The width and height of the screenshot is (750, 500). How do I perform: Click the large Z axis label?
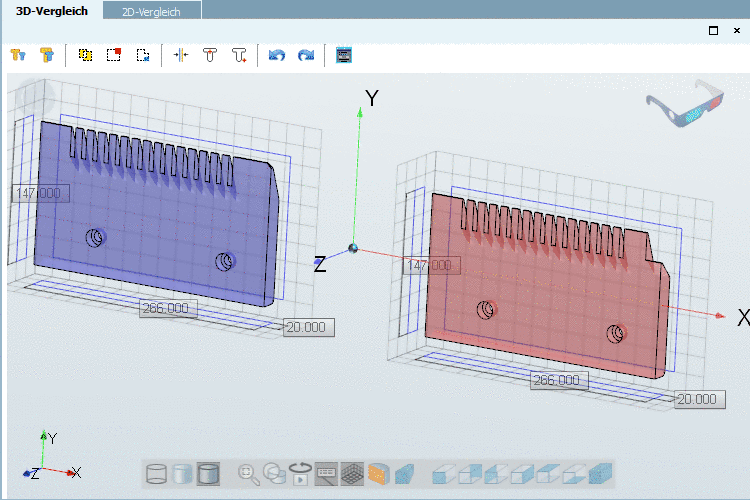tap(320, 264)
